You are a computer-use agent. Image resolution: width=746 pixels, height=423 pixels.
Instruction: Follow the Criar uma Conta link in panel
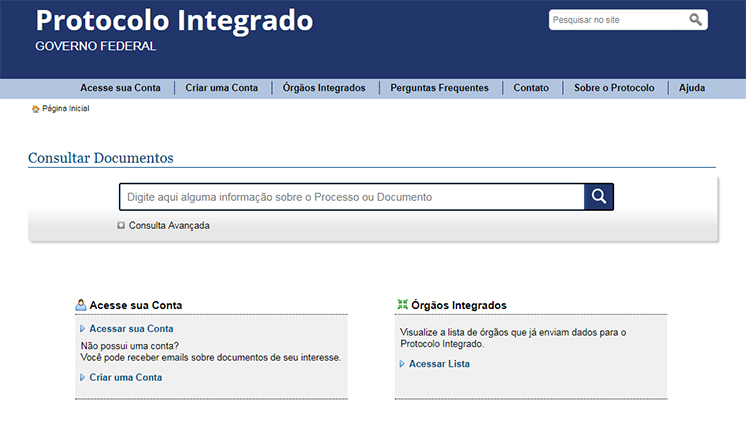coord(126,377)
